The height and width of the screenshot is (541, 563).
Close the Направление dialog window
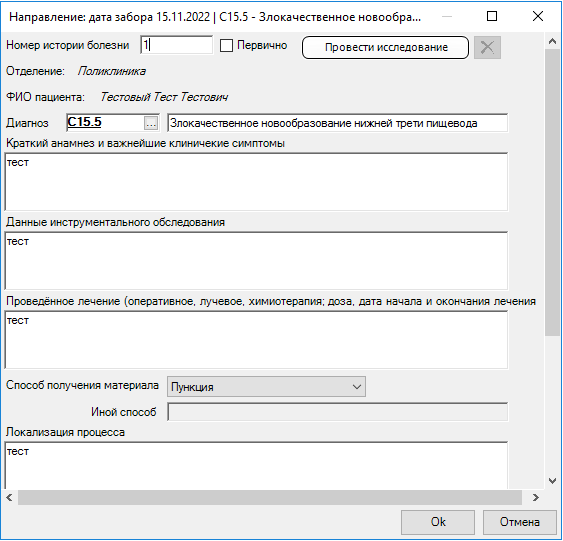coord(538,16)
